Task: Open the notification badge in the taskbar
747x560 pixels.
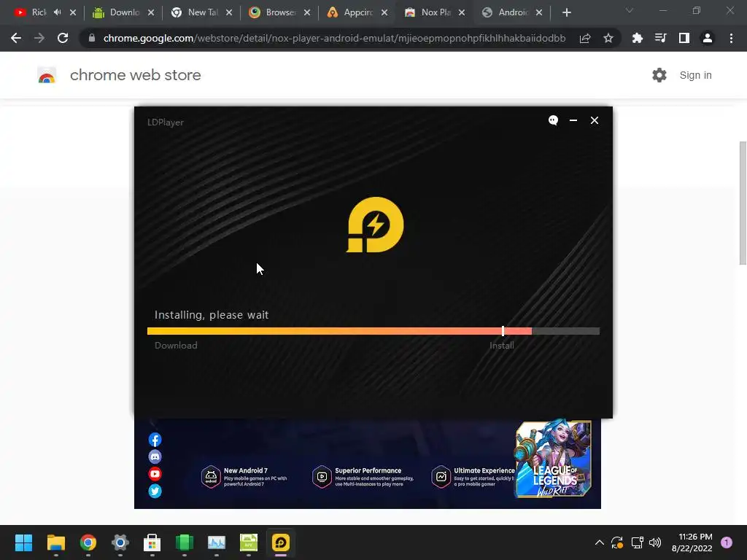Action: 727,542
